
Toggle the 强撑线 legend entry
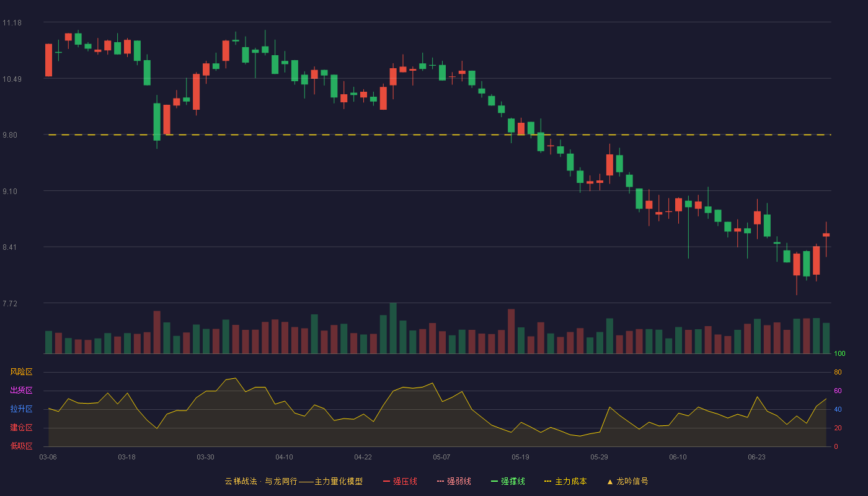[508, 481]
